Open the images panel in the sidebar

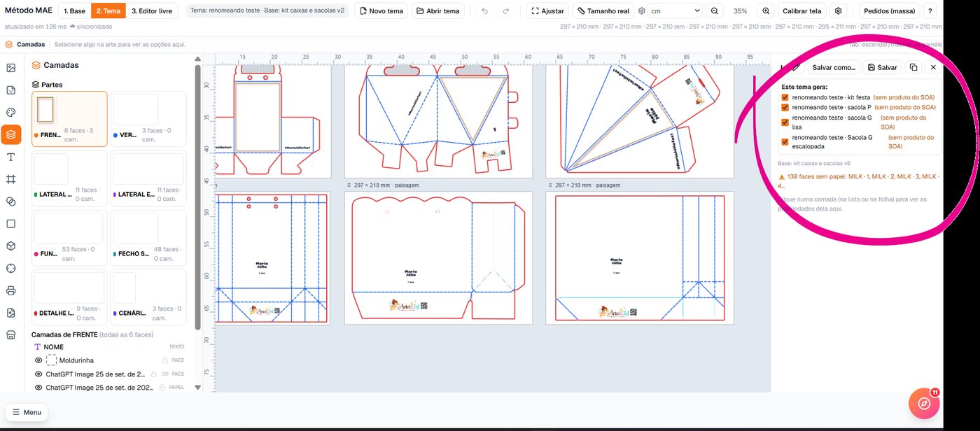pos(10,68)
